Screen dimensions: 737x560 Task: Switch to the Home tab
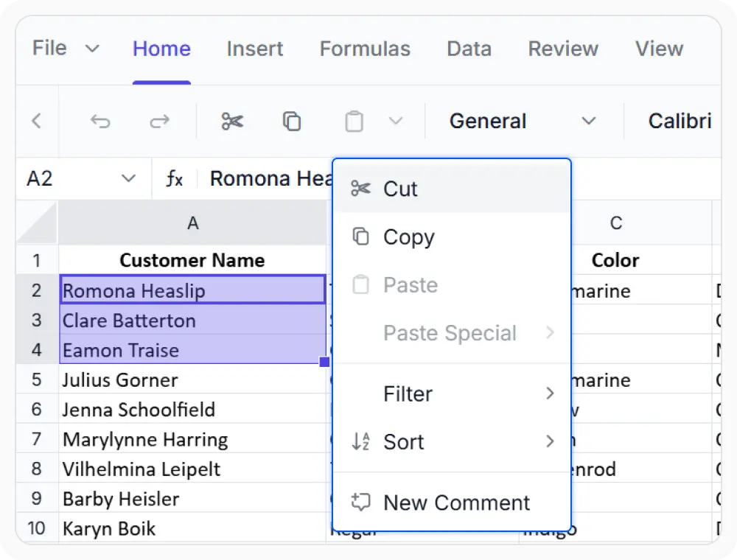point(161,49)
